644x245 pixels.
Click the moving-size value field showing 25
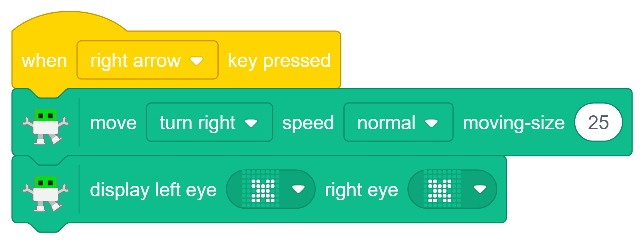point(598,122)
